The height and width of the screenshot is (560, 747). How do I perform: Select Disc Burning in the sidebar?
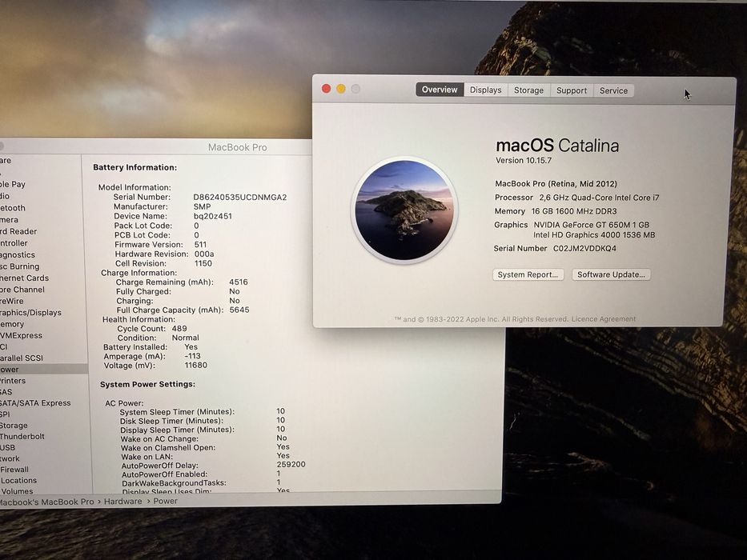coord(19,266)
